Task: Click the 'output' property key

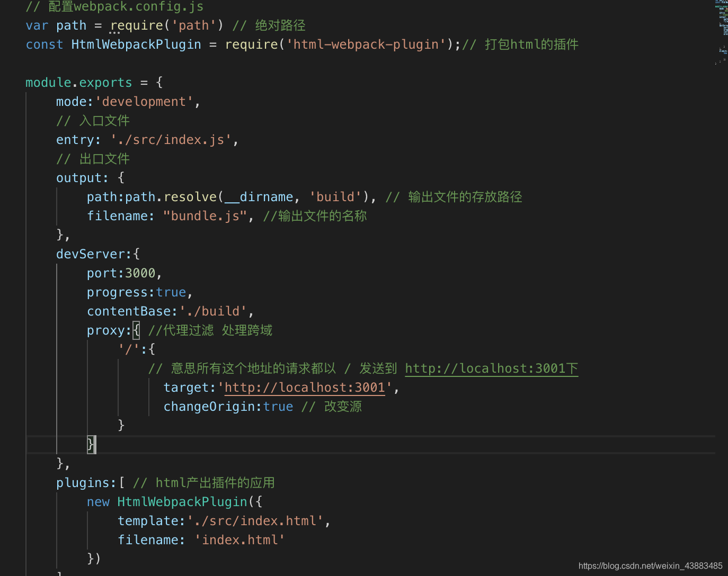Action: click(78, 178)
